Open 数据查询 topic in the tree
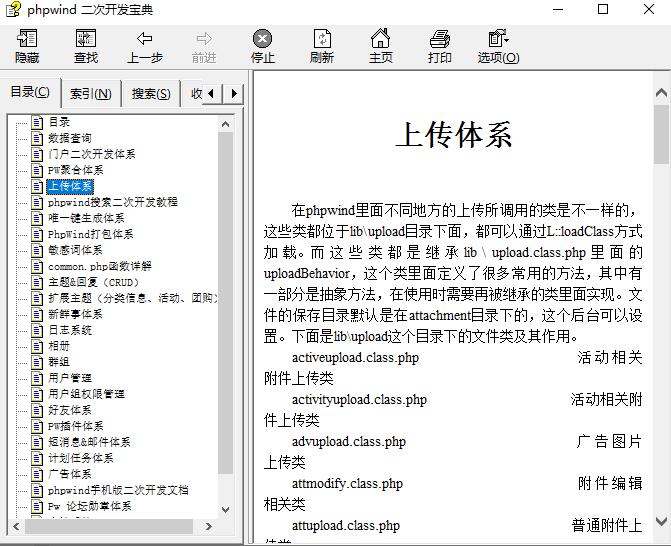This screenshot has height=546, width=671. pyautogui.click(x=70, y=138)
